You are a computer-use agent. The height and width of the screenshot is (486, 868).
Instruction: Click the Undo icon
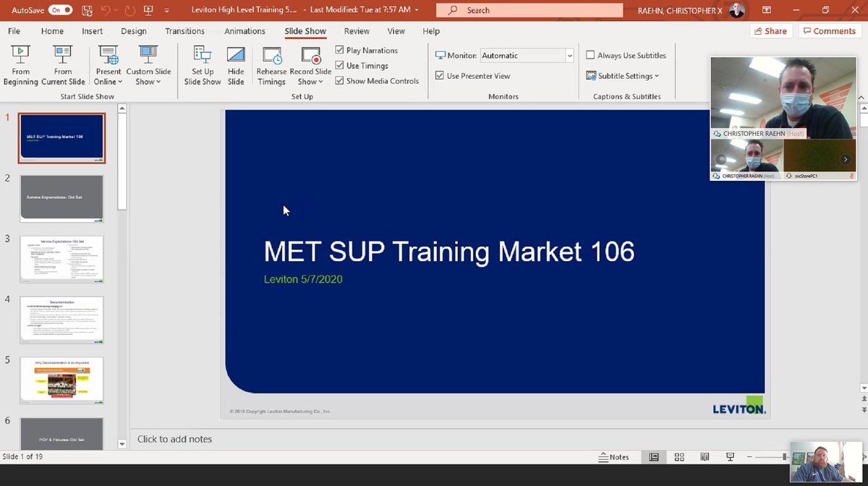107,10
